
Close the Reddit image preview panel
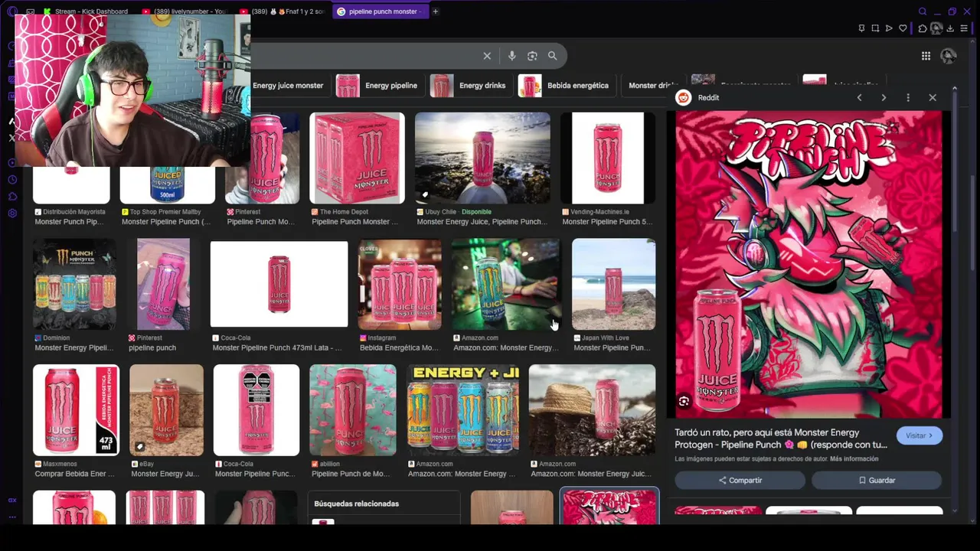(x=933, y=98)
